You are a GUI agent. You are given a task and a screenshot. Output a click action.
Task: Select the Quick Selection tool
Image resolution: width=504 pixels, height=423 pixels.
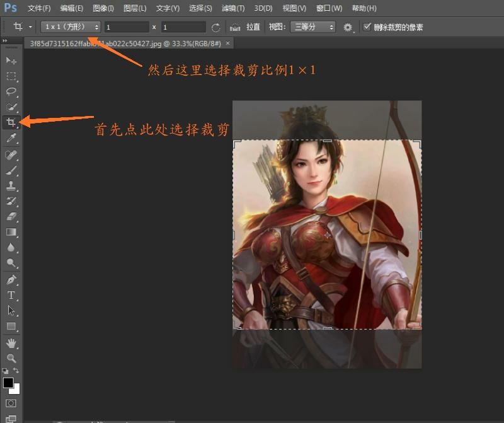coord(11,107)
